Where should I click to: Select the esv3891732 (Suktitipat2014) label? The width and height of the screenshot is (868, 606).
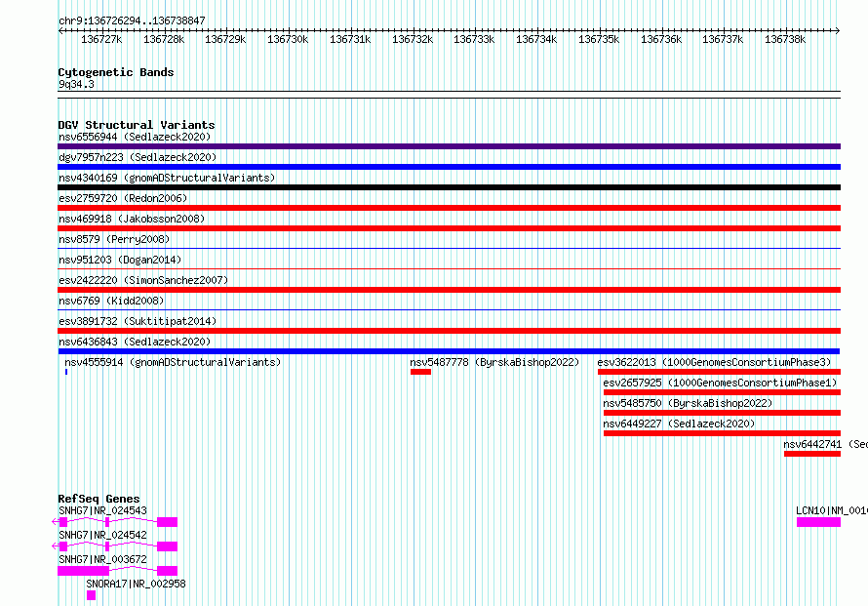pyautogui.click(x=138, y=321)
